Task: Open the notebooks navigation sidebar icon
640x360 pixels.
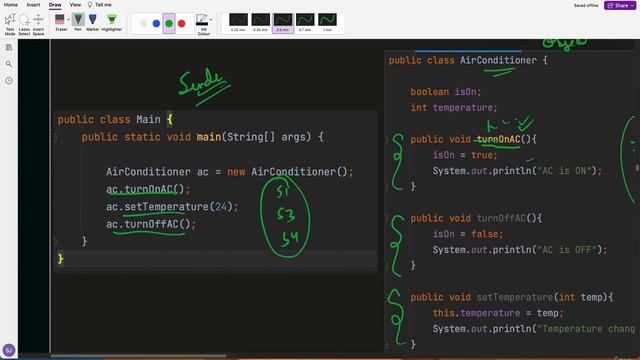Action: 9,48
